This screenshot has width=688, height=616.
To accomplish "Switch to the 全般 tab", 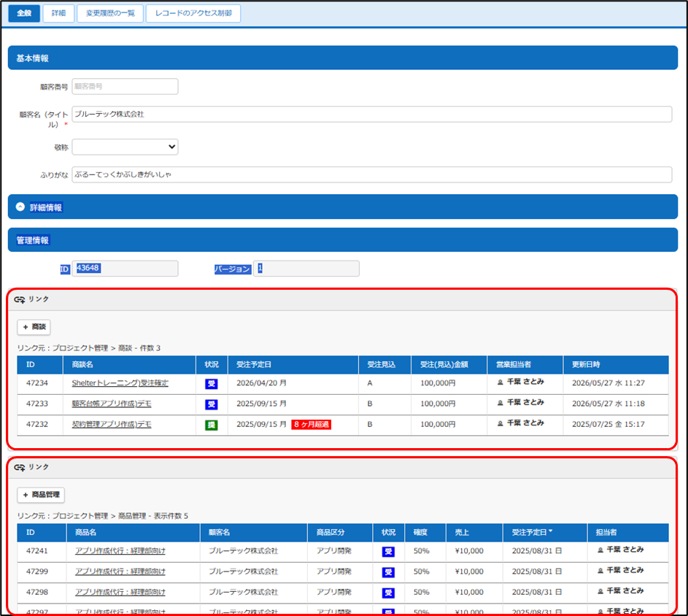I will (x=24, y=13).
